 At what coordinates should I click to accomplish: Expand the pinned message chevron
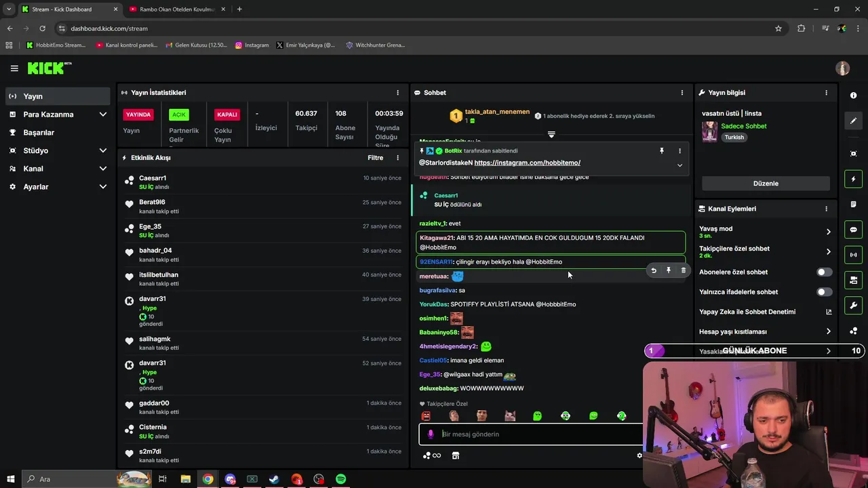coord(679,165)
